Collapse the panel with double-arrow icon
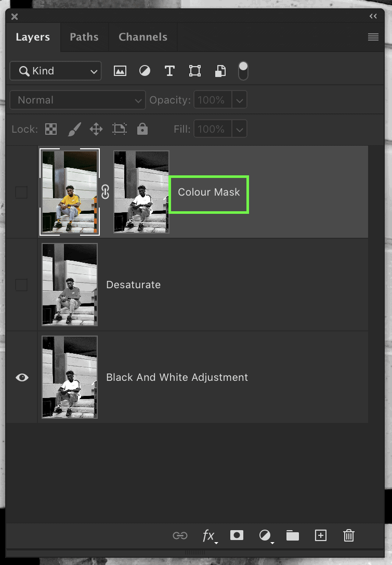392x565 pixels. coord(373,16)
